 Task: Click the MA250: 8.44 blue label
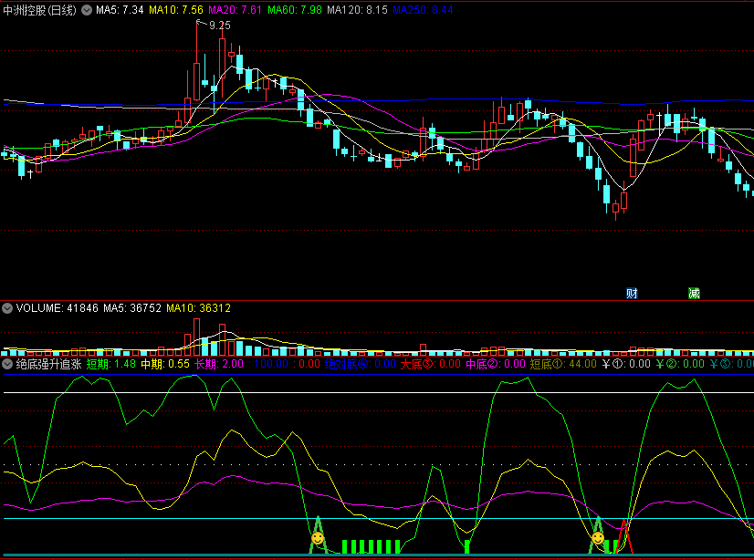(423, 10)
